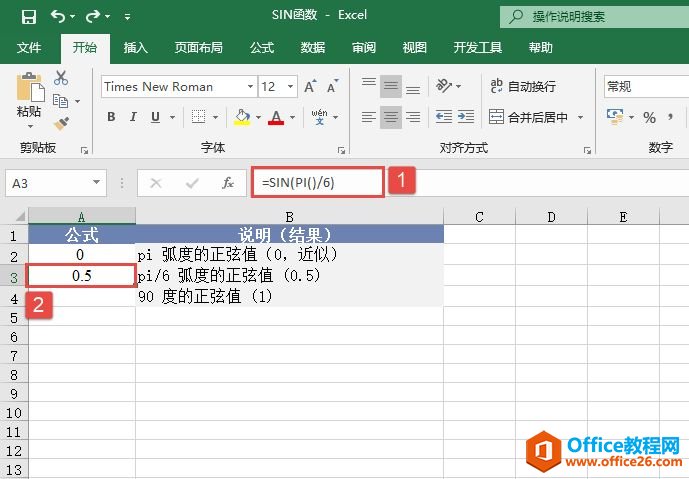Click the Increase Font Size icon

coord(310,87)
